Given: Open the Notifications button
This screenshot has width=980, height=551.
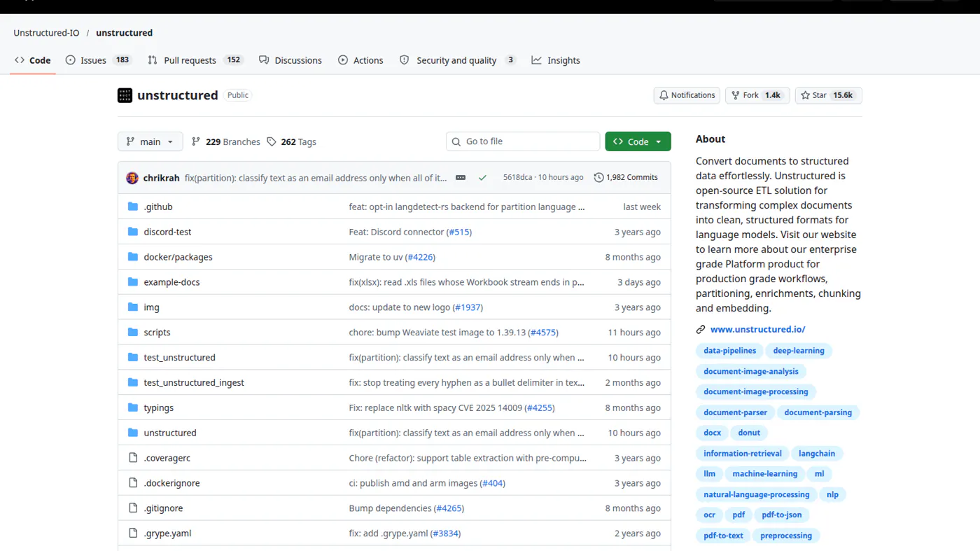Looking at the screenshot, I should (x=687, y=95).
